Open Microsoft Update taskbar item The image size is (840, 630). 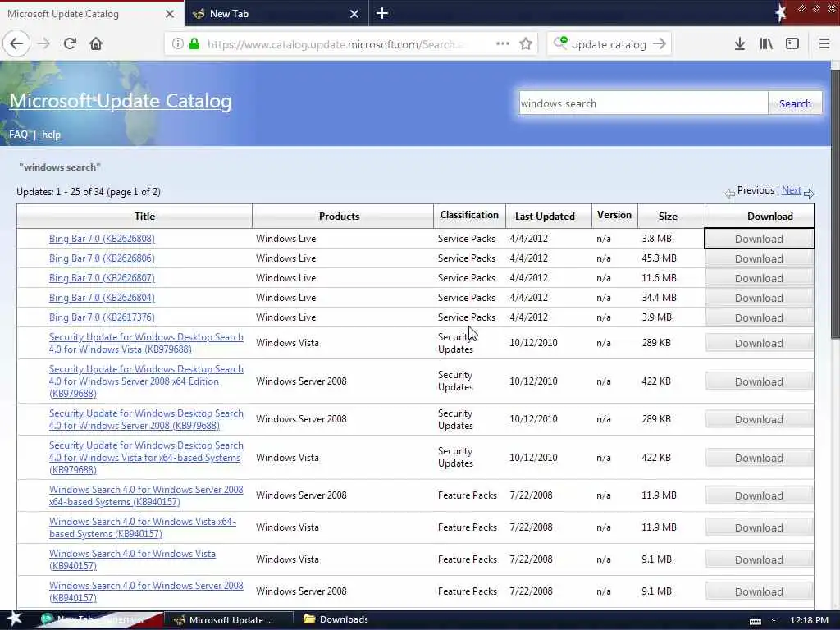click(x=229, y=620)
